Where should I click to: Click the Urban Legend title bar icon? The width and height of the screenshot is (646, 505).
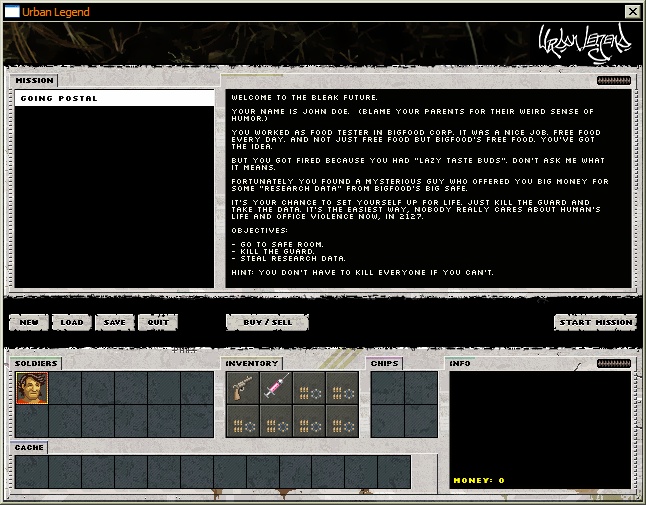point(12,12)
